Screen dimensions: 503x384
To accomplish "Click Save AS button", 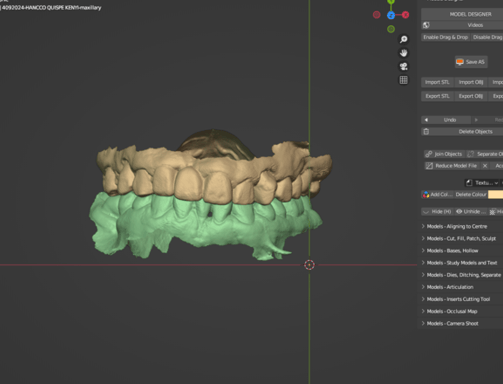I will 471,62.
